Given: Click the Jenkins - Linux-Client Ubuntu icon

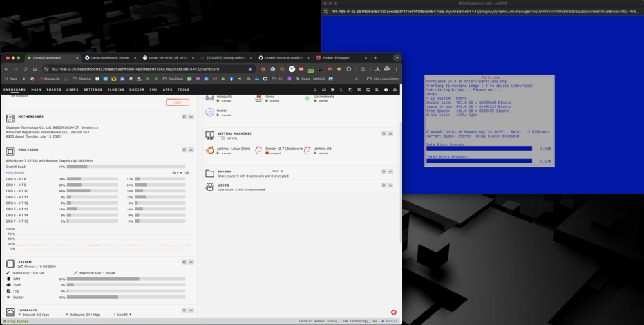Looking at the screenshot, I should click(x=210, y=151).
